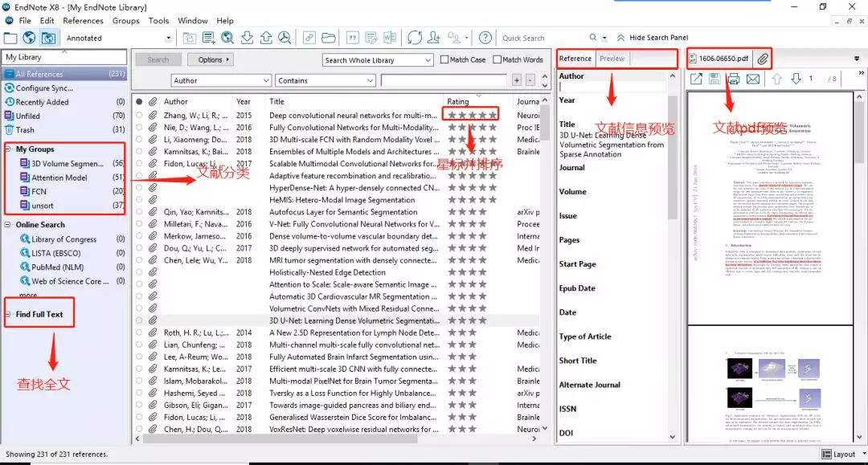Screen dimensions: 868x465
Task: Click the Format Bibliography icon
Action: (371, 38)
